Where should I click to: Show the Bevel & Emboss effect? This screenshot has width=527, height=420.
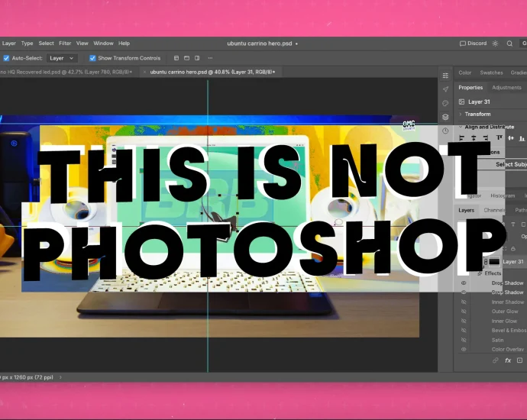click(x=464, y=331)
